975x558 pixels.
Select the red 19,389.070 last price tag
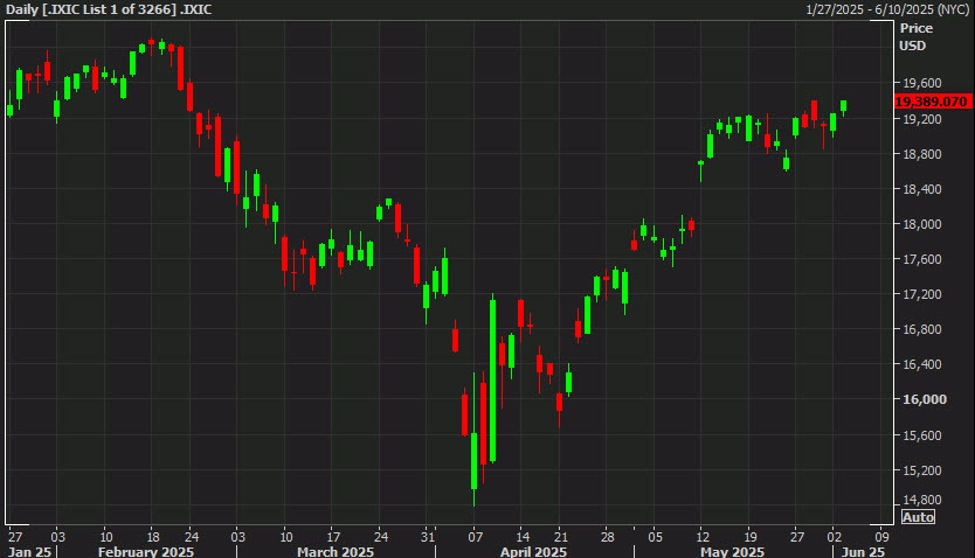(931, 102)
